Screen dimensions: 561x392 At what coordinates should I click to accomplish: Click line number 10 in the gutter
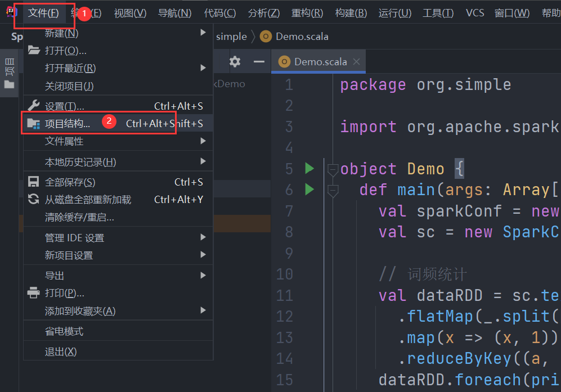point(285,274)
